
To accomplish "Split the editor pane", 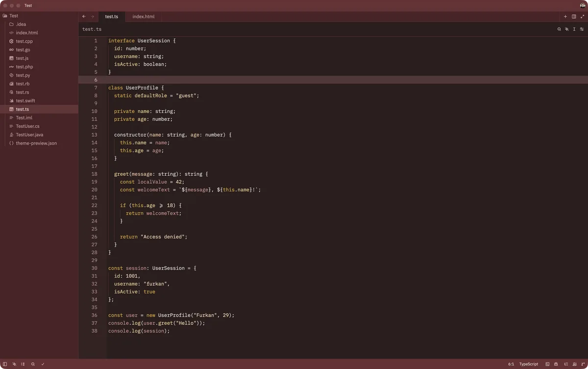I will [574, 17].
